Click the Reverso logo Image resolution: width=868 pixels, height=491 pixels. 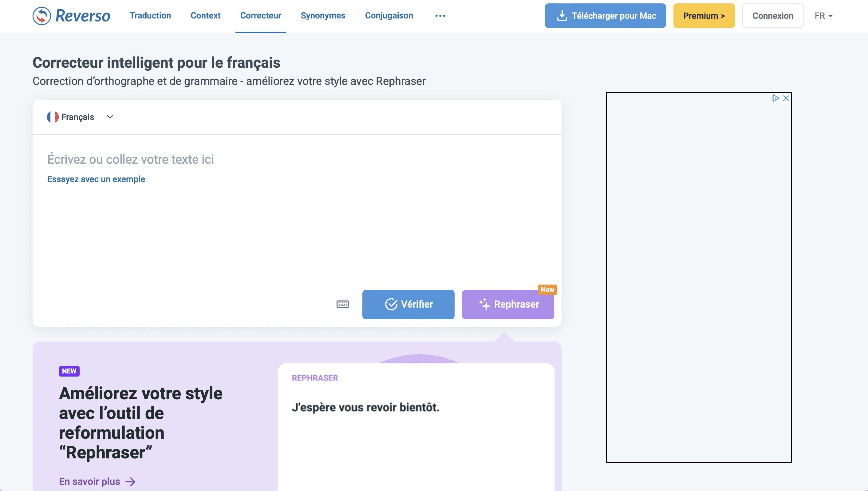[71, 15]
